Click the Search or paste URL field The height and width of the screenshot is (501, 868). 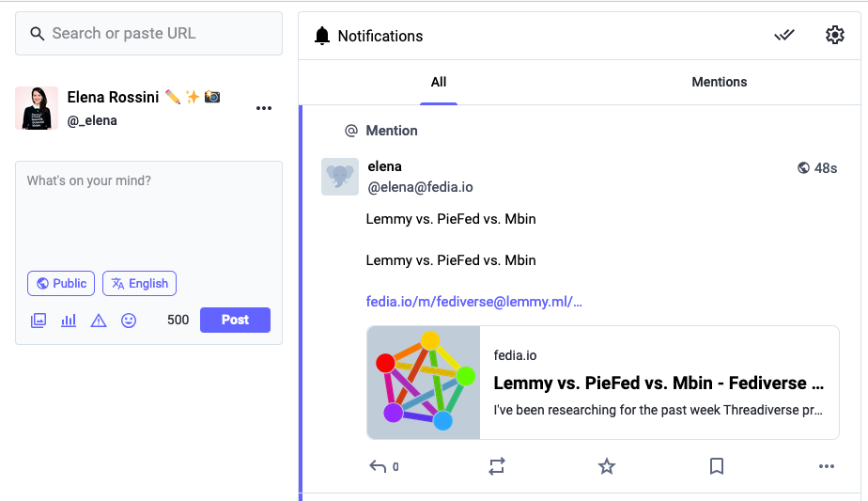148,34
